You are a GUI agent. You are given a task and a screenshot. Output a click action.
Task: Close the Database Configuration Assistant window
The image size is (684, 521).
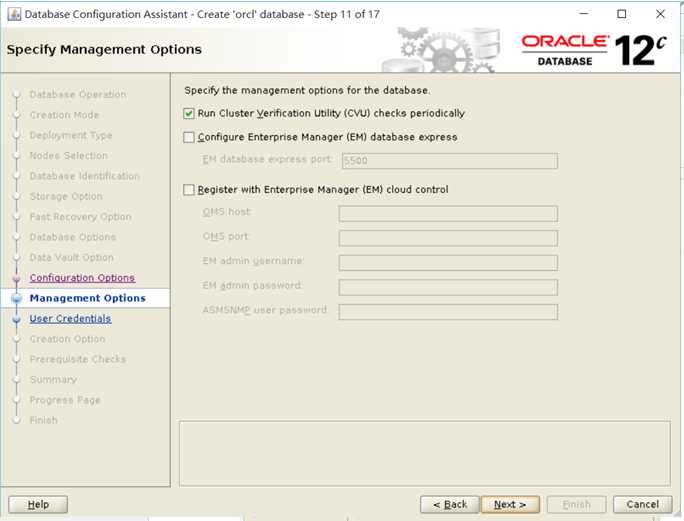(660, 14)
